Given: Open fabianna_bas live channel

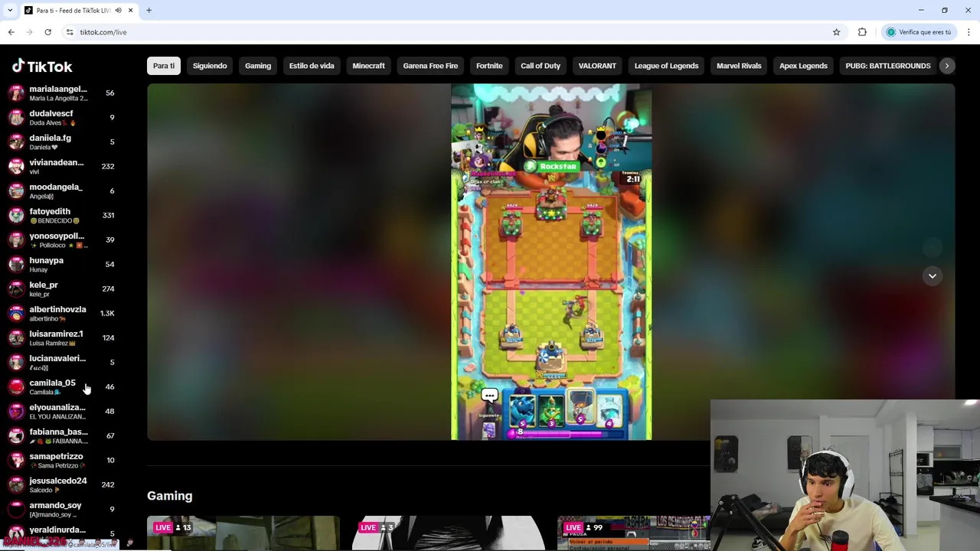Looking at the screenshot, I should pos(61,436).
